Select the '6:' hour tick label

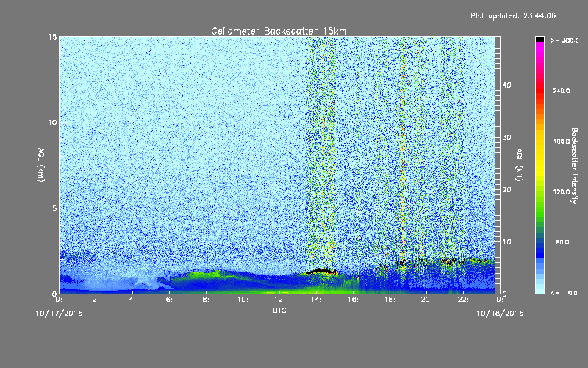[x=170, y=300]
